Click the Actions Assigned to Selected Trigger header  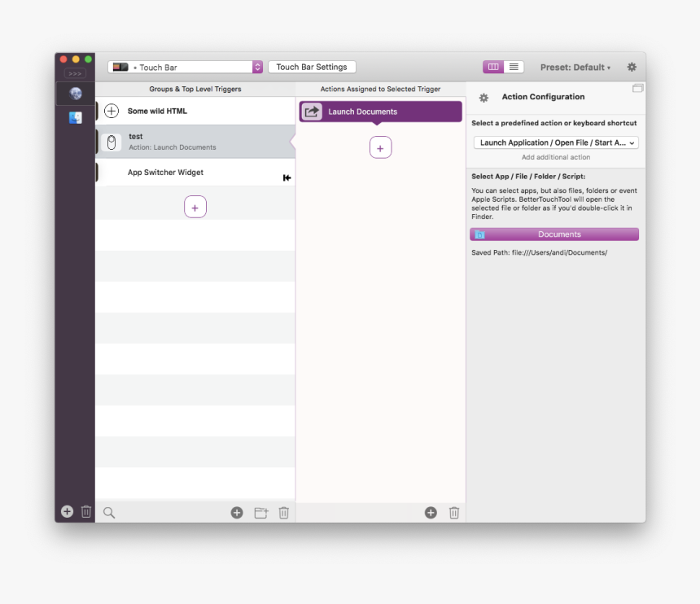point(380,89)
